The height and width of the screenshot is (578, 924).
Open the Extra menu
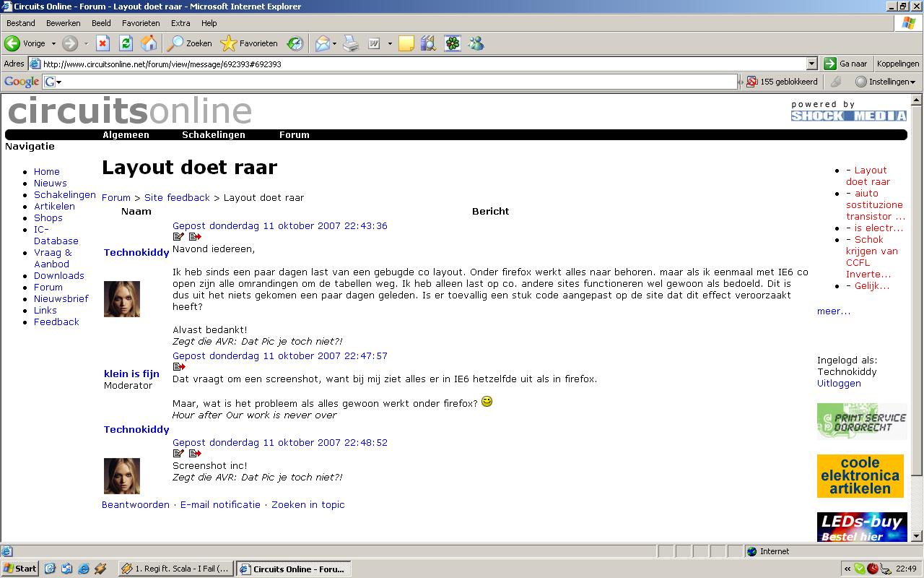[180, 23]
